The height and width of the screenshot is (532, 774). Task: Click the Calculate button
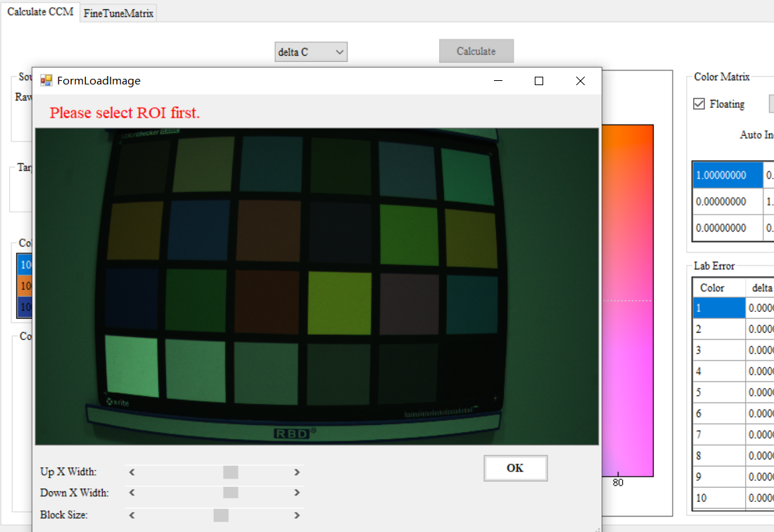[476, 51]
